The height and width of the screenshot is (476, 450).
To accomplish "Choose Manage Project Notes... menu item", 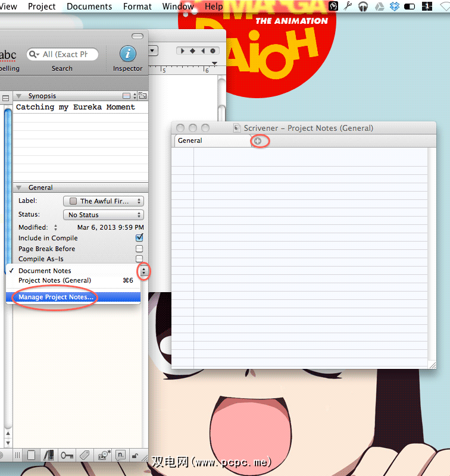I will pyautogui.click(x=73, y=297).
